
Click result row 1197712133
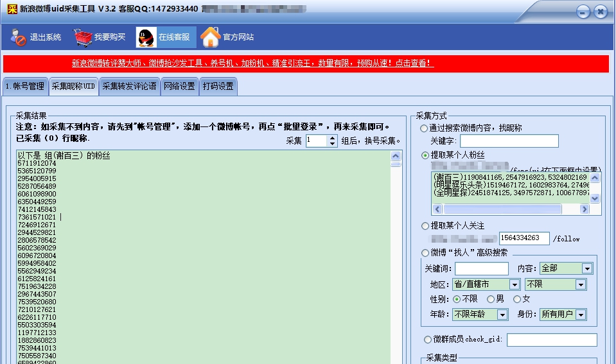point(37,333)
